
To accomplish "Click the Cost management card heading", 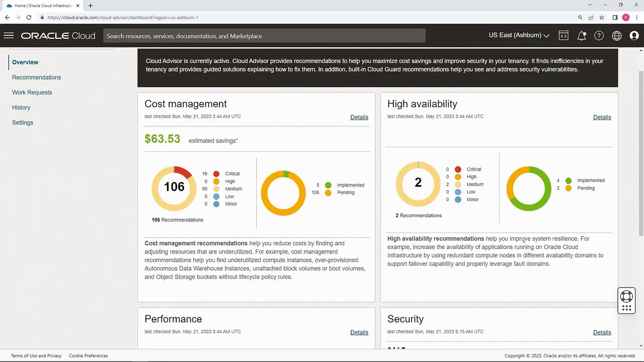I will [186, 104].
